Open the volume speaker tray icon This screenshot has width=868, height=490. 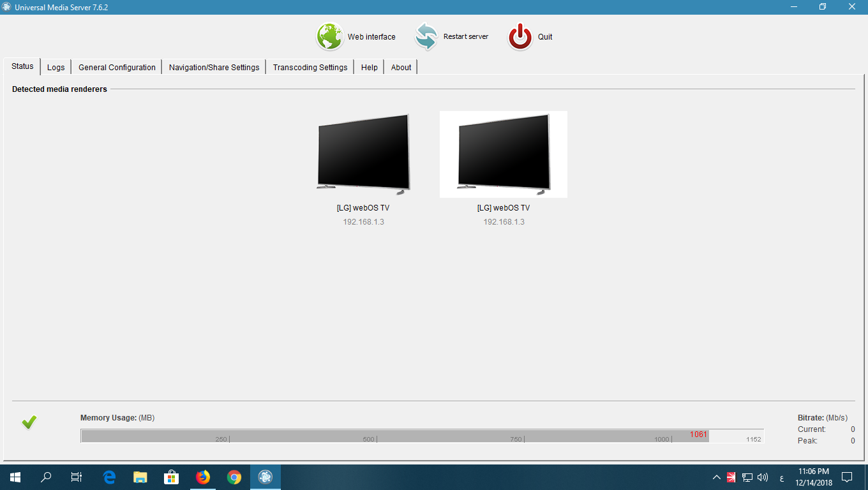point(763,477)
